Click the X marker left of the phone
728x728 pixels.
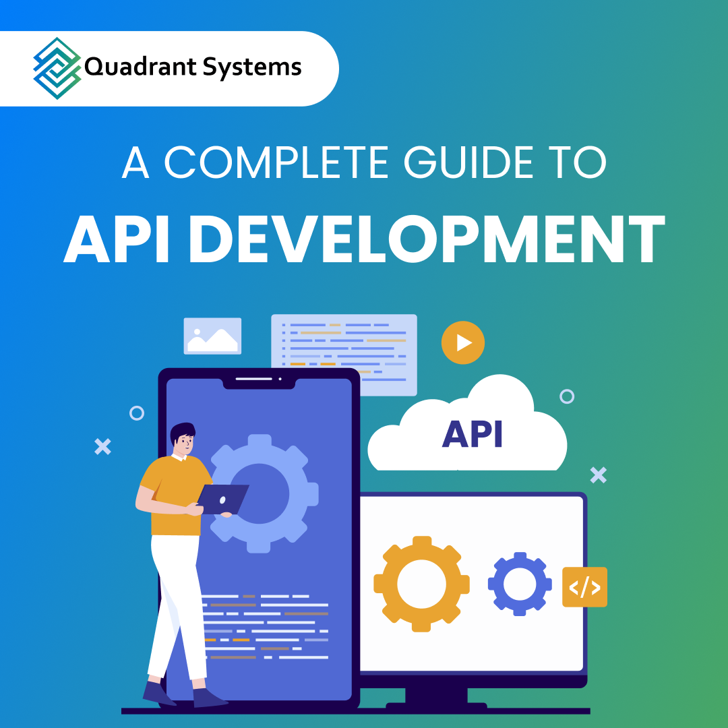[x=101, y=445]
